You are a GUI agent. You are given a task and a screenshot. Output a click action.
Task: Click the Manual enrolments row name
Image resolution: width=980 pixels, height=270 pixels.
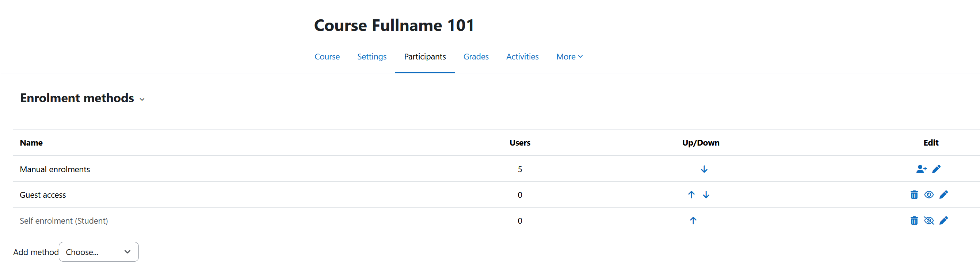pos(55,169)
